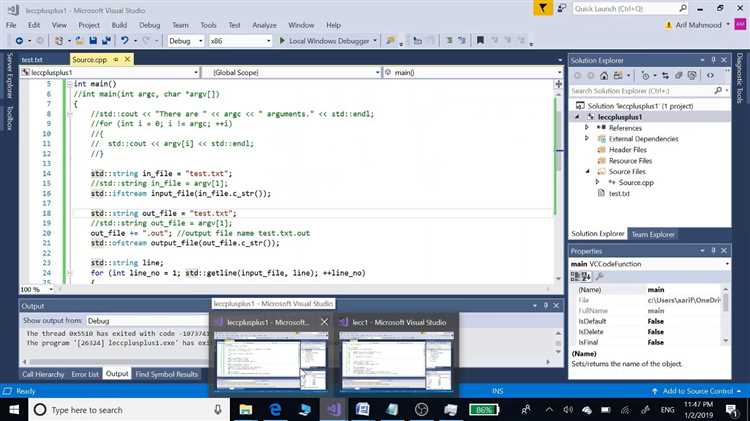
Task: Click the Save All toolbar icon
Action: tap(106, 41)
